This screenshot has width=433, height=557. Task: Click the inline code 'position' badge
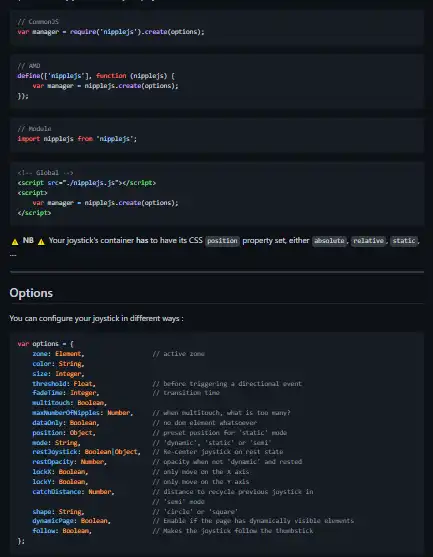click(x=222, y=241)
